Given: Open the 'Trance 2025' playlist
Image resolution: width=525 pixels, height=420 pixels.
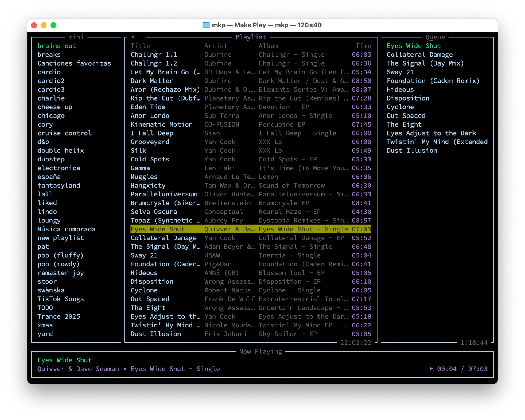Looking at the screenshot, I should click(x=59, y=316).
